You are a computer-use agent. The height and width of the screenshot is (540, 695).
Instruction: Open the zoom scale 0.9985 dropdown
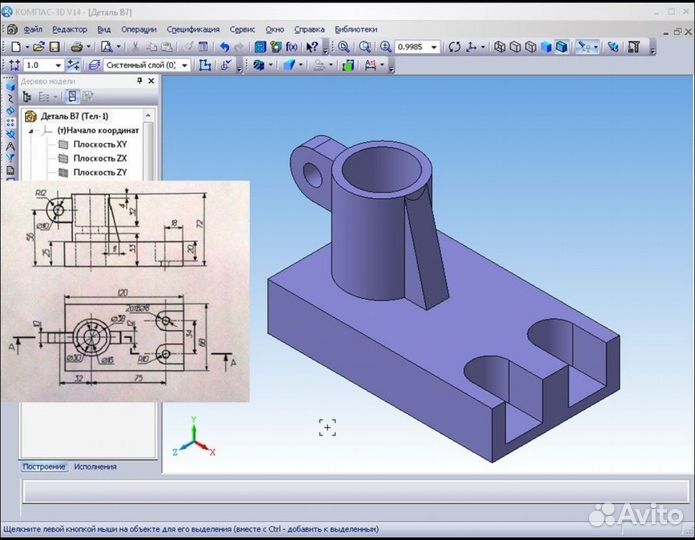pos(434,47)
